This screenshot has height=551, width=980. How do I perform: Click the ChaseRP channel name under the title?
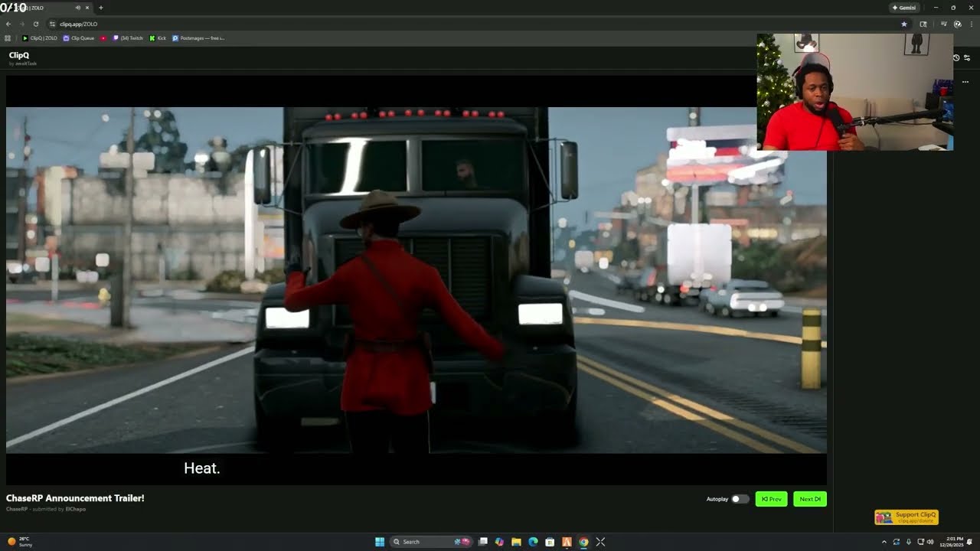coord(17,509)
